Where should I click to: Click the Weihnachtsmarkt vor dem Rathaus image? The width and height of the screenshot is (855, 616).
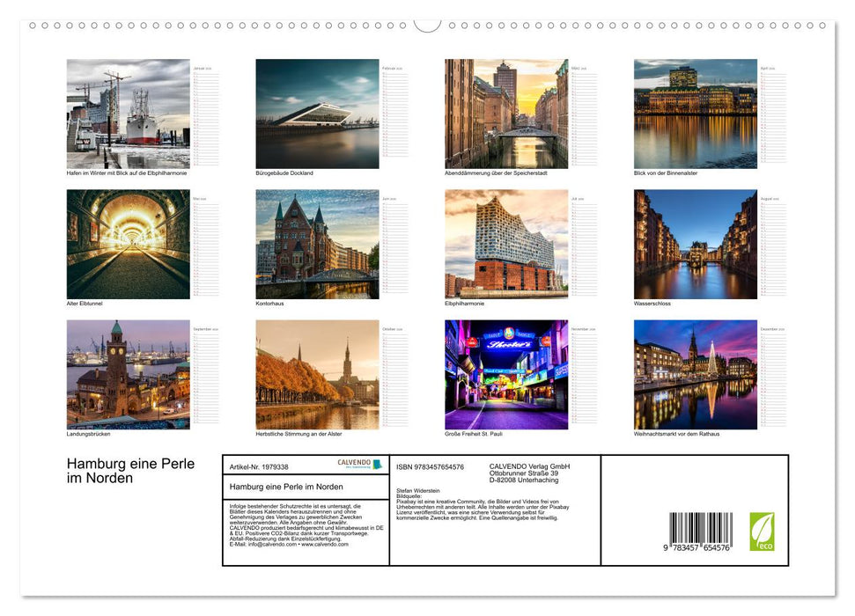pyautogui.click(x=694, y=374)
